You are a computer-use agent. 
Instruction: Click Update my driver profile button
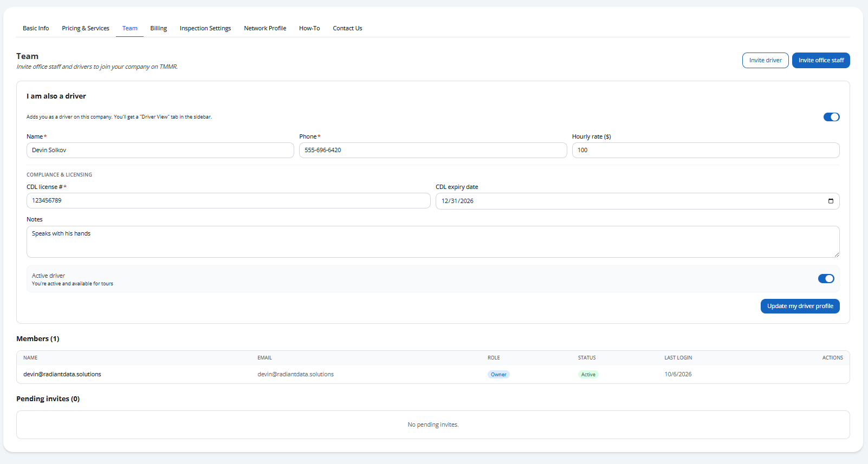point(800,306)
